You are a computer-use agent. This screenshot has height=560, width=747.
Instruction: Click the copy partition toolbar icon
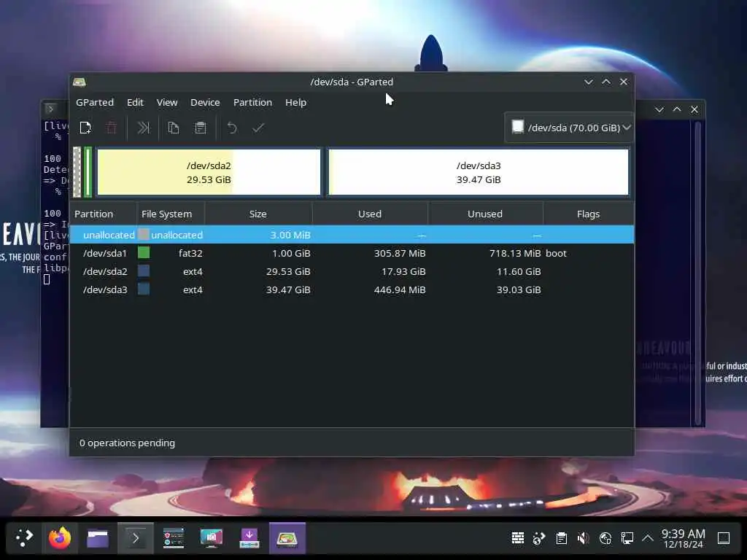pyautogui.click(x=174, y=128)
